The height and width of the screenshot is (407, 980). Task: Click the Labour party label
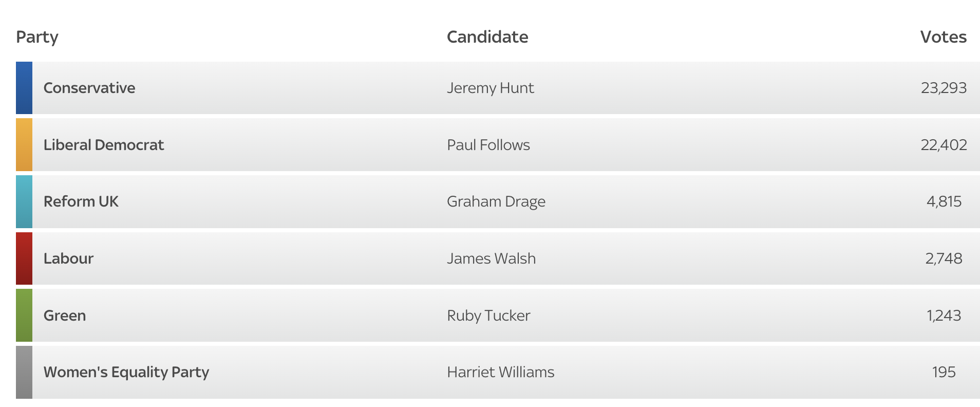pos(68,258)
